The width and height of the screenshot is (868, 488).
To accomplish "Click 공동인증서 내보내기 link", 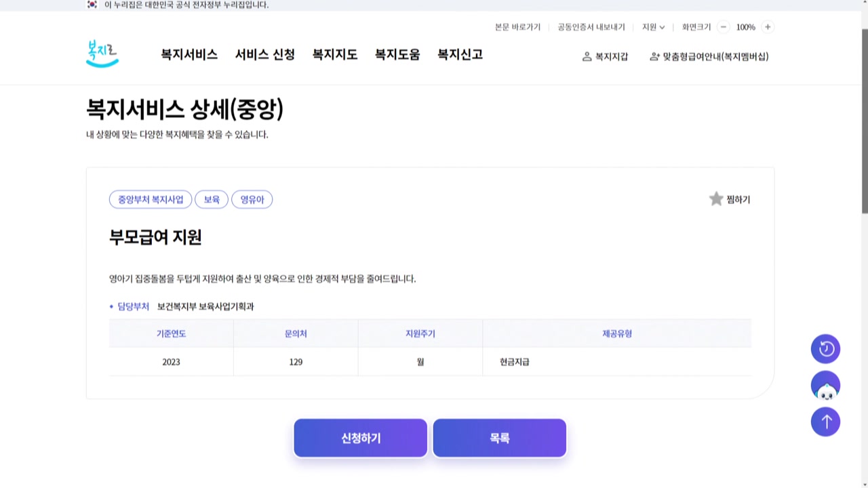I will (x=591, y=27).
